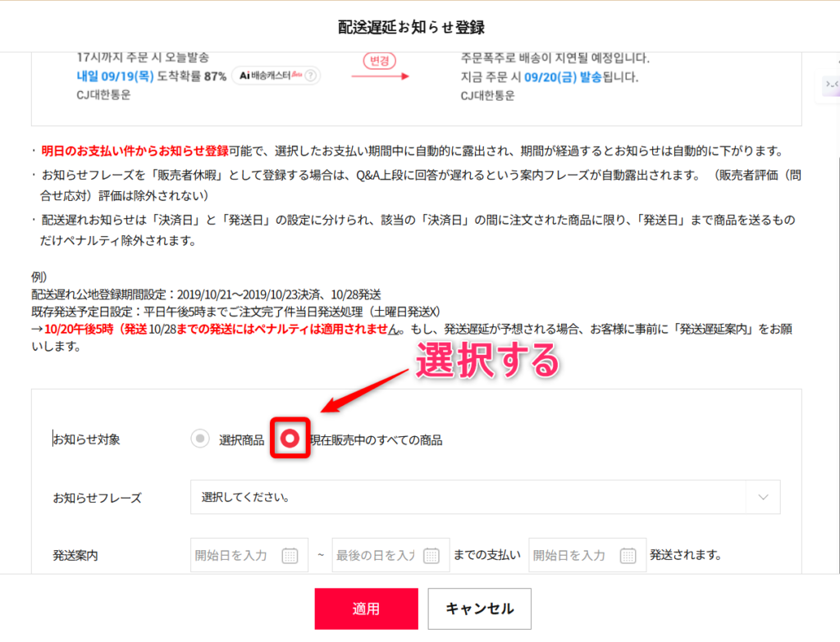This screenshot has width=840, height=642.
Task: Select the 選択商品 radio button
Action: (x=199, y=439)
